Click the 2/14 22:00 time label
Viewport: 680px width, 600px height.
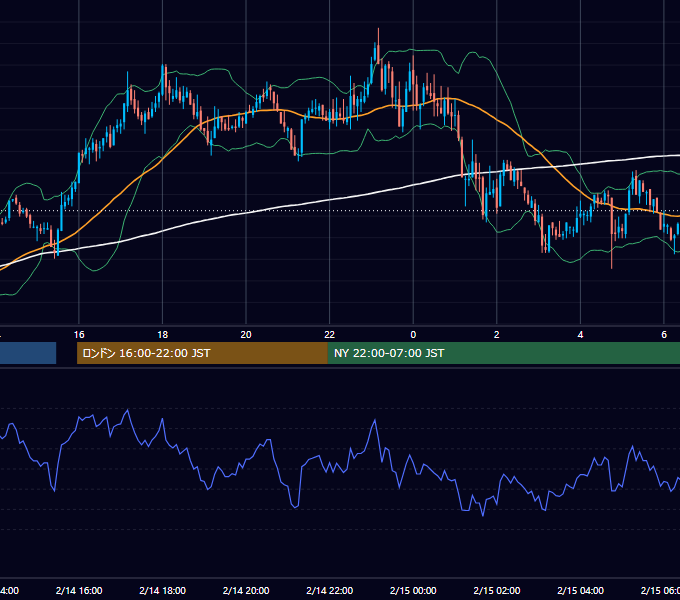coord(330,590)
